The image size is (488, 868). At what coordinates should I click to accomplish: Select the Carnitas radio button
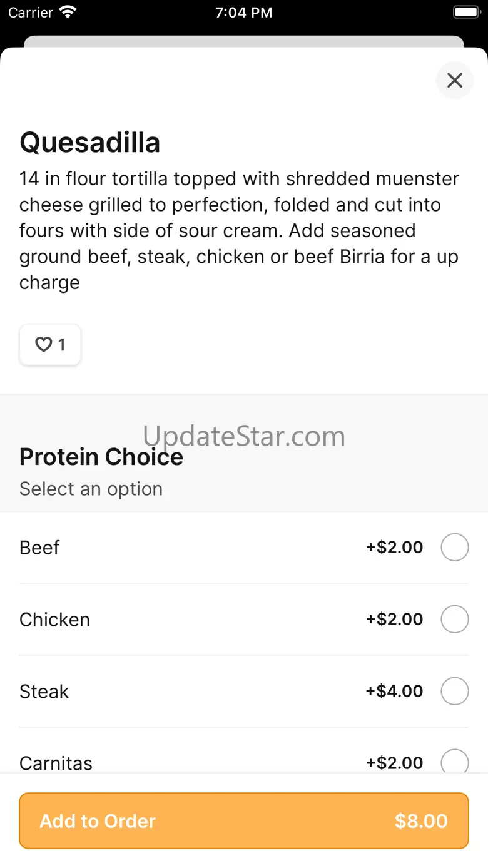point(455,762)
